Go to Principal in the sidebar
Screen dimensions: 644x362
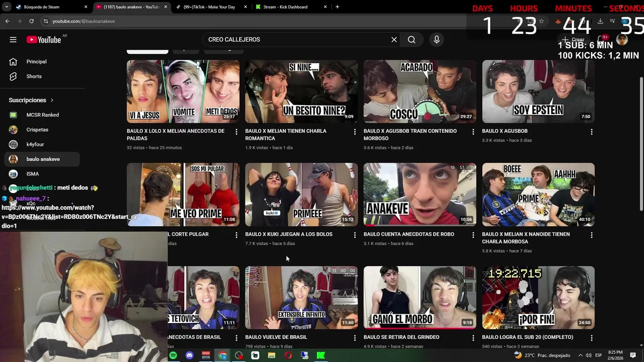[x=42, y=62]
